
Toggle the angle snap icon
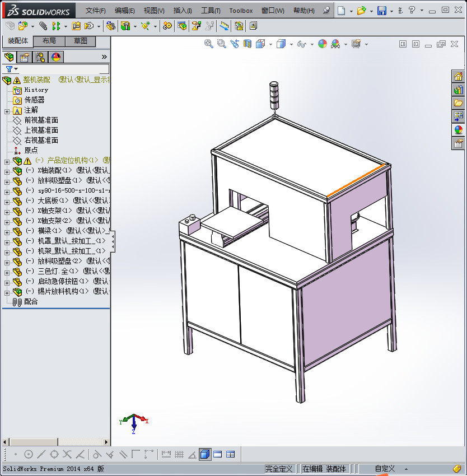(192, 455)
